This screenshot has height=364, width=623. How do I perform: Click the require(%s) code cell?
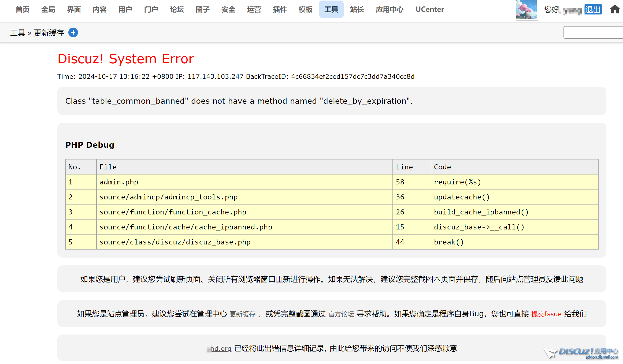point(514,182)
